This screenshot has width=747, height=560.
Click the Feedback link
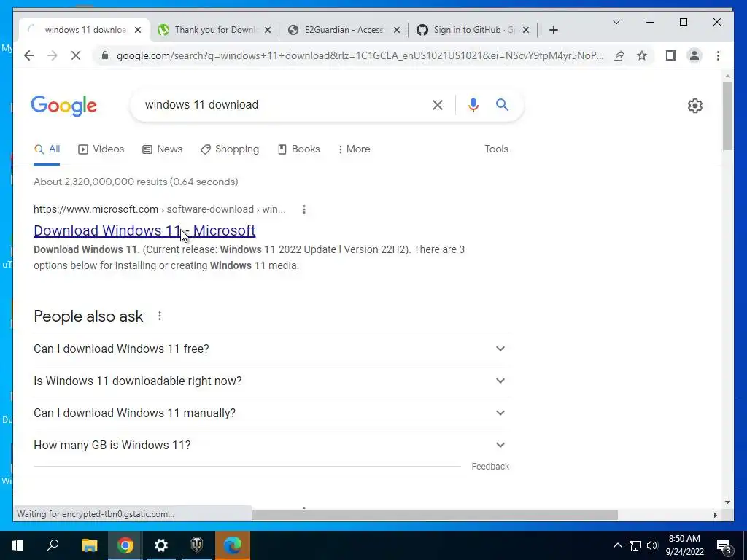coord(490,467)
